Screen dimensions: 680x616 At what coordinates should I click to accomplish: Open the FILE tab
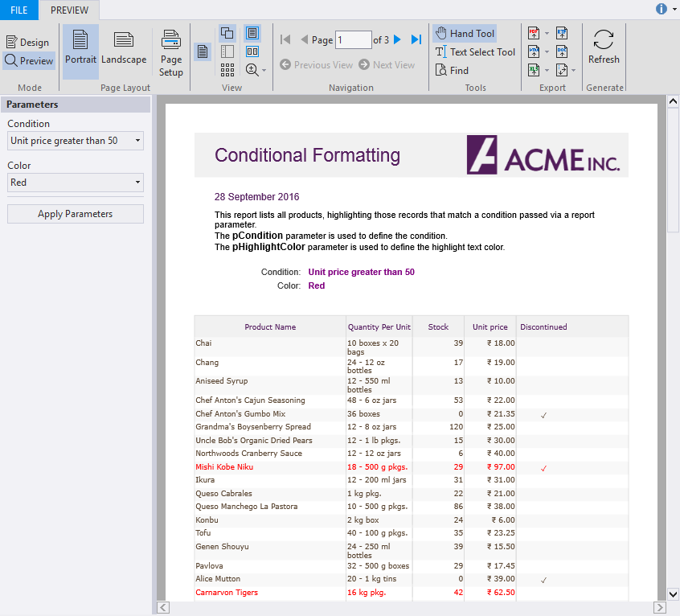coord(19,10)
